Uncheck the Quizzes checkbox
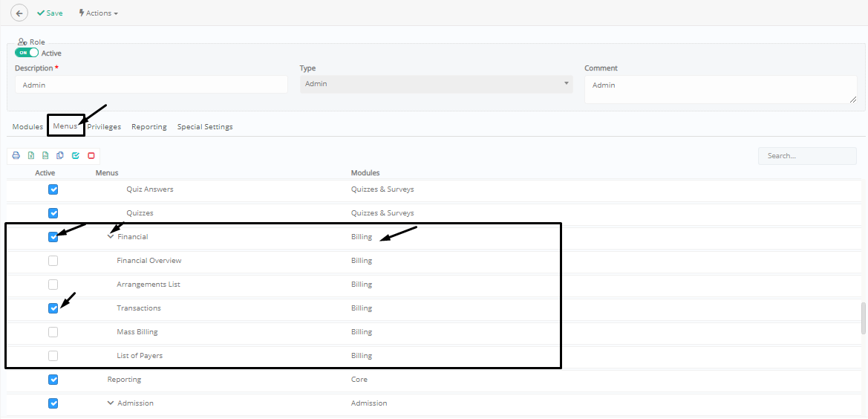Viewport: 868px width, 419px height. click(x=53, y=213)
